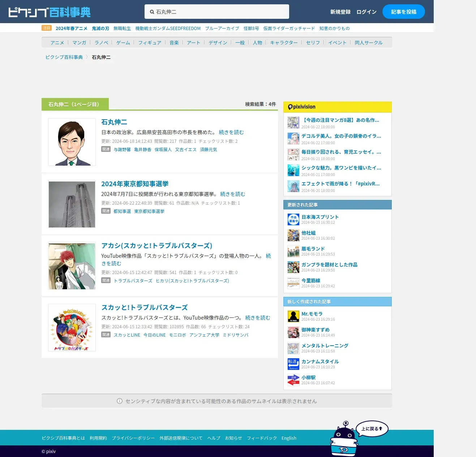
Task: Open the フィギュア category tab
Action: [150, 43]
